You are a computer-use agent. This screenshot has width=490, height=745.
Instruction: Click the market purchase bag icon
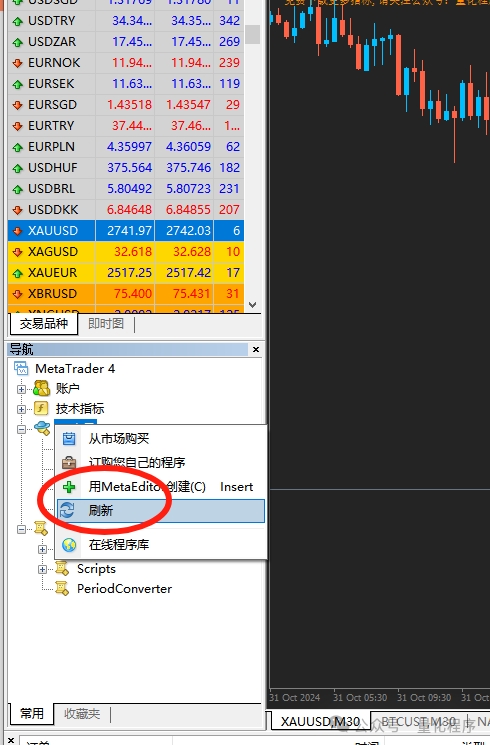point(69,438)
